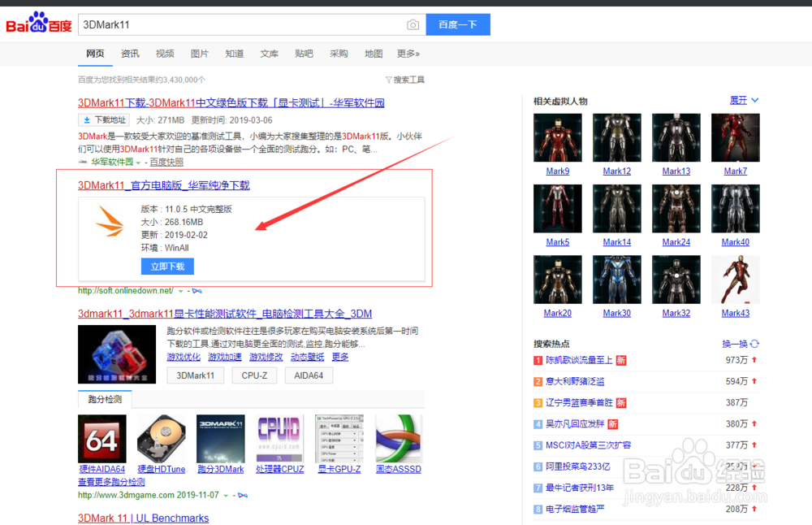This screenshot has width=812, height=525.
Task: Open the 游戏优化 link
Action: coord(184,357)
